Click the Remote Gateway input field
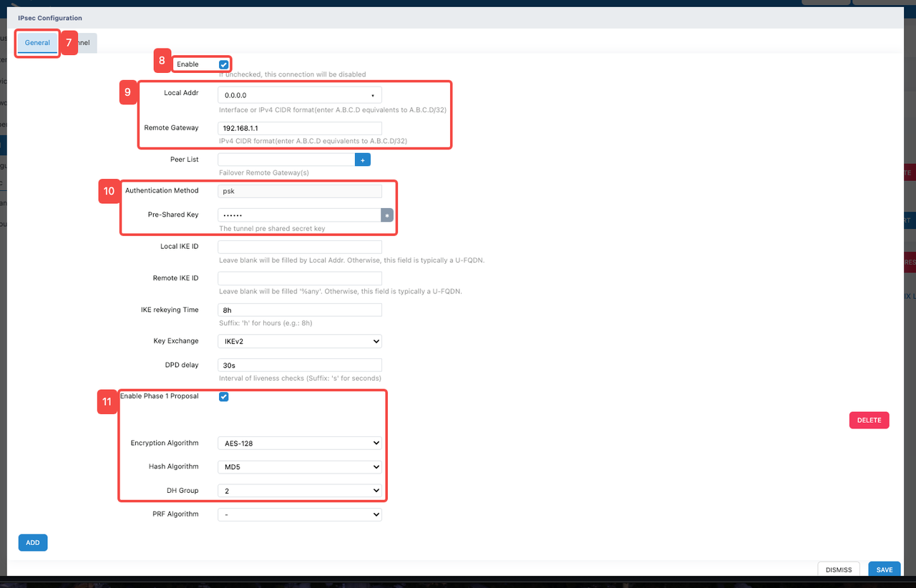916x588 pixels. pyautogui.click(x=299, y=128)
